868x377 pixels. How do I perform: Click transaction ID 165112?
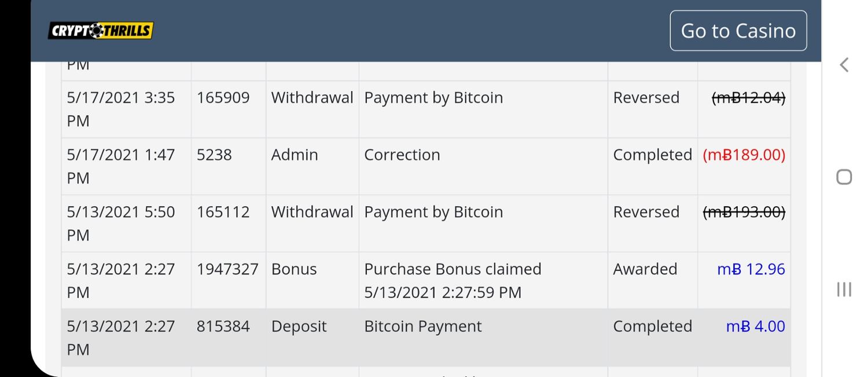click(x=223, y=212)
